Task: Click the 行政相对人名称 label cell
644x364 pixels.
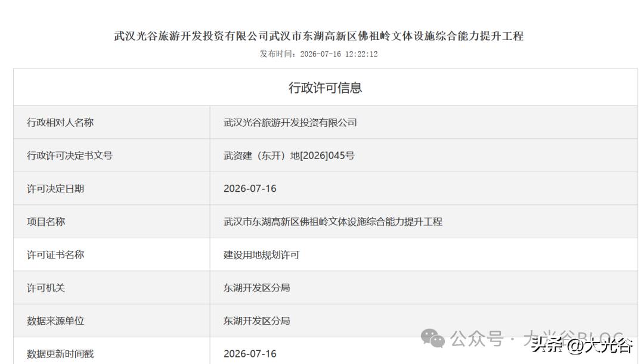Action: [112, 122]
